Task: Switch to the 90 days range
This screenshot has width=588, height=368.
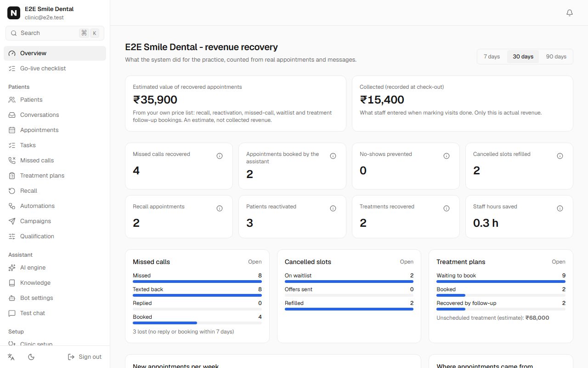Action: (556, 57)
